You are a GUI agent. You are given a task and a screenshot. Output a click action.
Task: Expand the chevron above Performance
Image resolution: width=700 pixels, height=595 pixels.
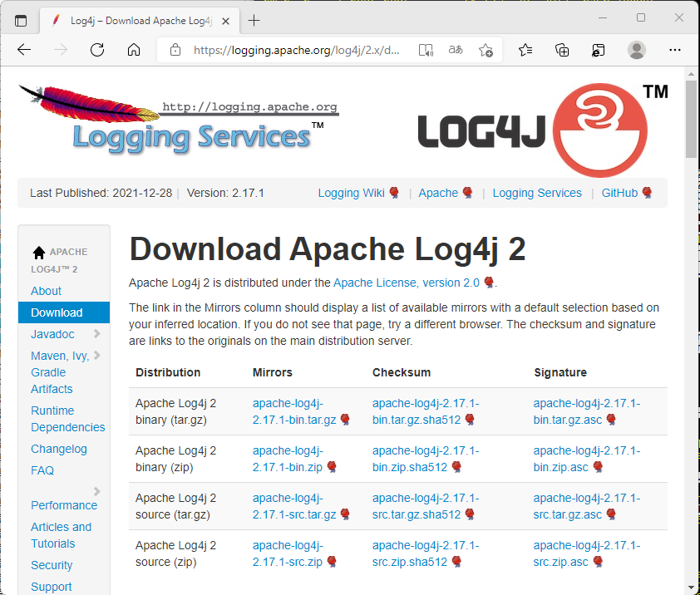click(97, 491)
